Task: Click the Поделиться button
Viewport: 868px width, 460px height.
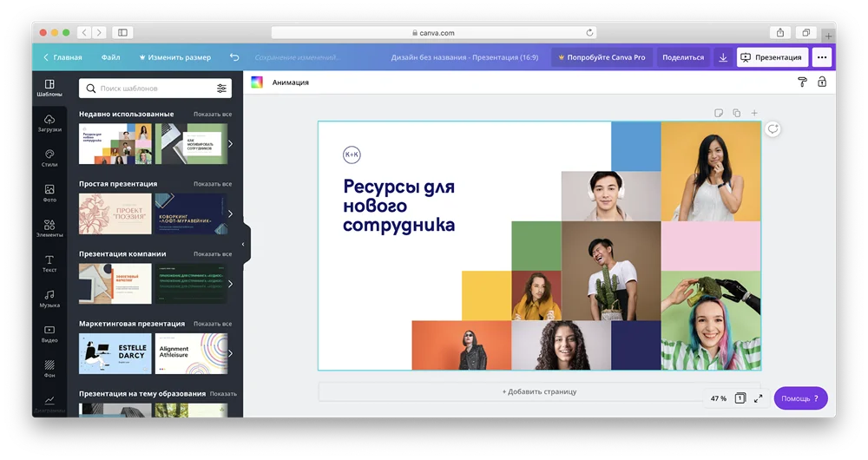Action: pyautogui.click(x=683, y=57)
